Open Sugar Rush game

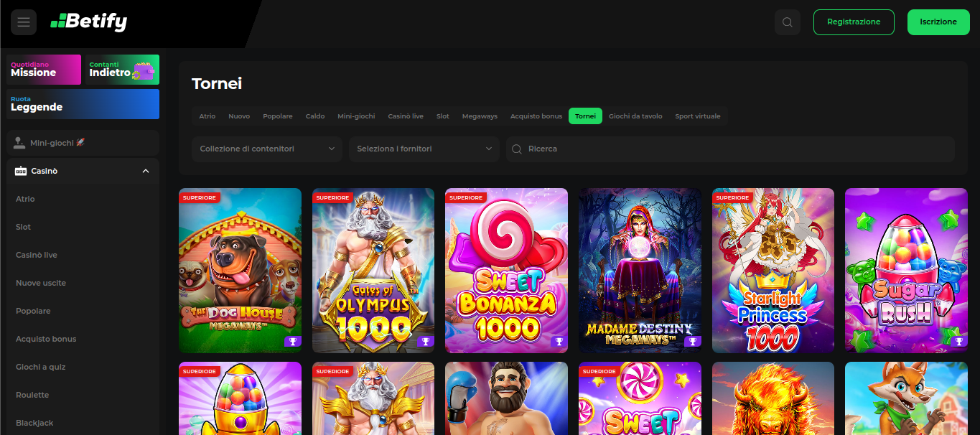(x=906, y=271)
